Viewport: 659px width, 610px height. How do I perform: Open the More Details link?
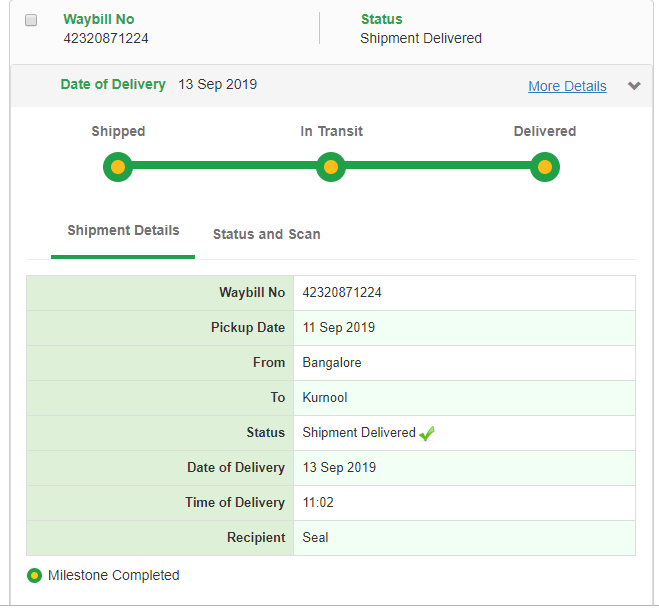coord(567,86)
